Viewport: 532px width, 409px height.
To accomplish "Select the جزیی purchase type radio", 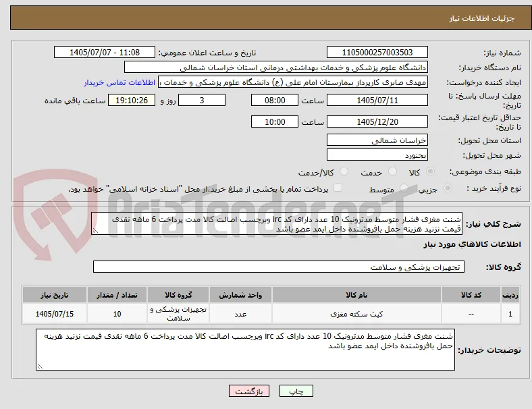I will click(x=448, y=188).
